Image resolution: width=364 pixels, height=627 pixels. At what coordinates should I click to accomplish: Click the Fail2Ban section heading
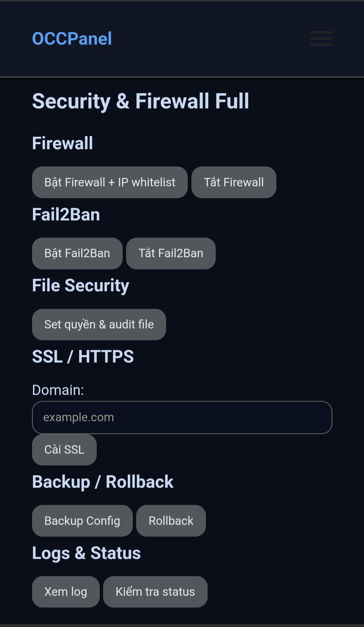pos(66,215)
